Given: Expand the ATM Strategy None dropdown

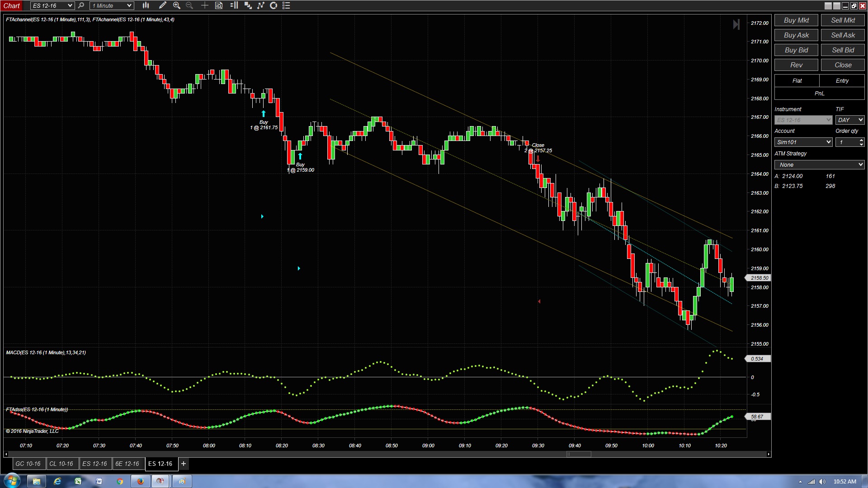Looking at the screenshot, I should coord(819,165).
